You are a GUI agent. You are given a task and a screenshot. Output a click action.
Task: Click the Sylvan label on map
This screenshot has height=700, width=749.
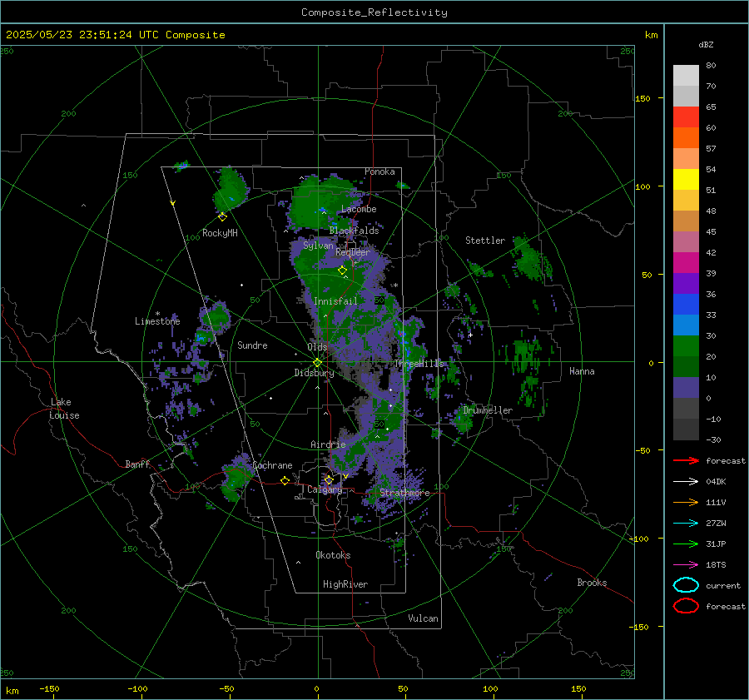(318, 246)
